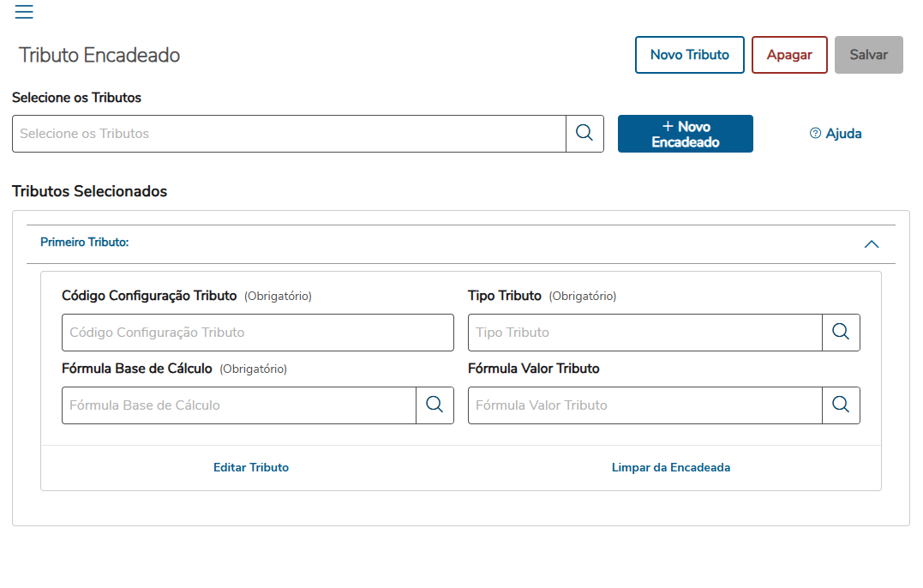Click the Tributo Encadeado page title
This screenshot has height=588, width=923.
99,56
